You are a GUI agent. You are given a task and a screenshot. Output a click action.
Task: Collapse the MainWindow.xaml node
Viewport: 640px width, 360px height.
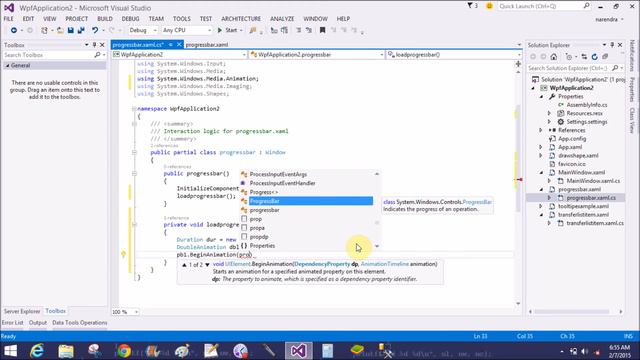tap(542, 173)
